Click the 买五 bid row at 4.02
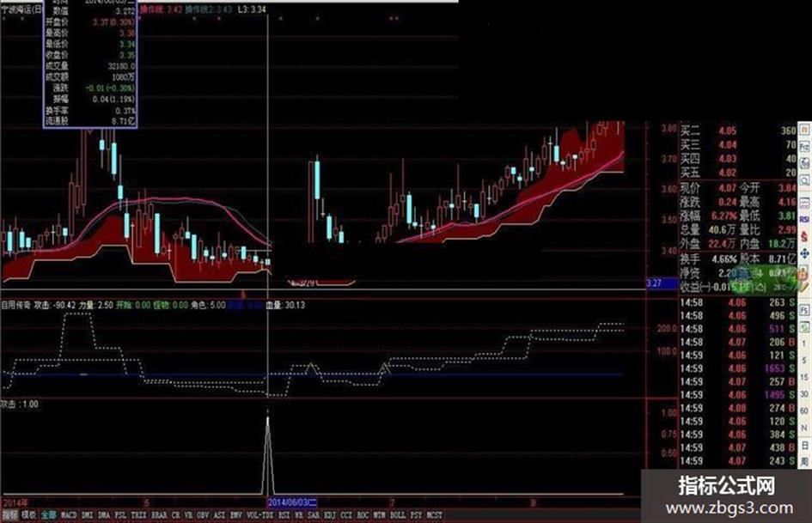The image size is (812, 523). [x=737, y=173]
